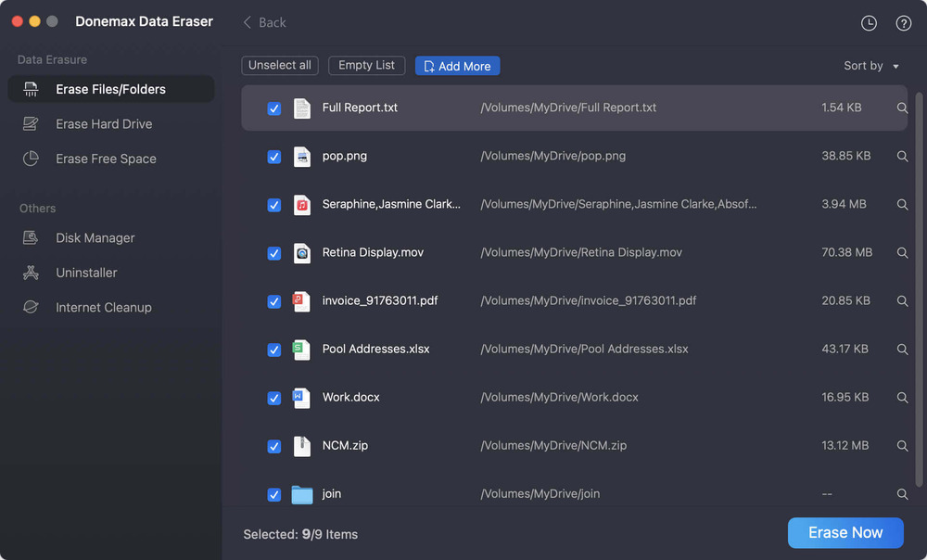The height and width of the screenshot is (560, 927).
Task: Click the file list vertical scrollbar
Action: pyautogui.click(x=919, y=289)
